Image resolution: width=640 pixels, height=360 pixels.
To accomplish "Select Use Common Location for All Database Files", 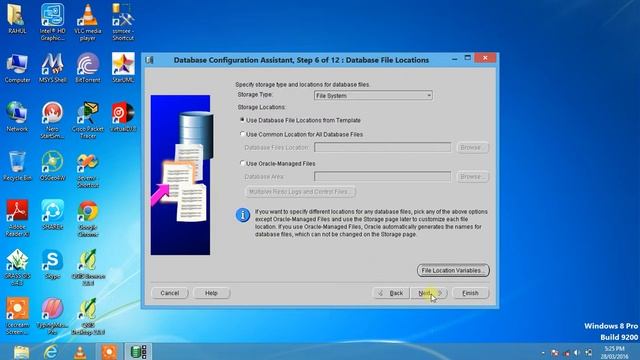I will 302,134.
